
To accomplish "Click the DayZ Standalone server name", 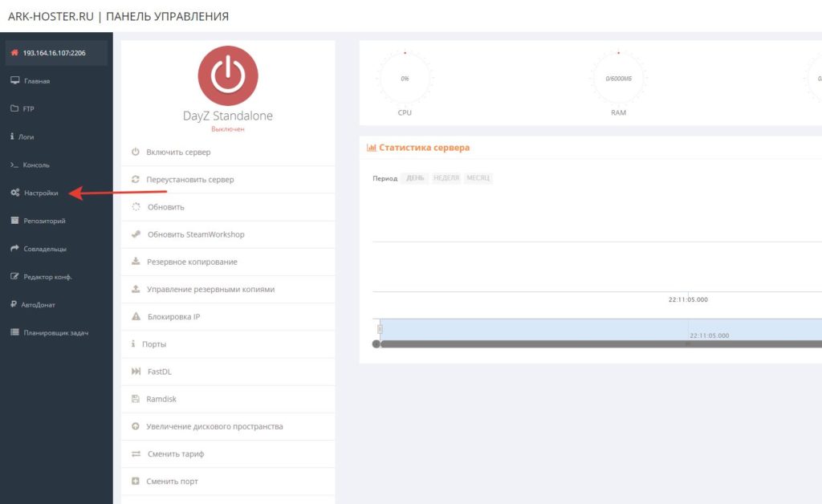I will click(x=227, y=116).
